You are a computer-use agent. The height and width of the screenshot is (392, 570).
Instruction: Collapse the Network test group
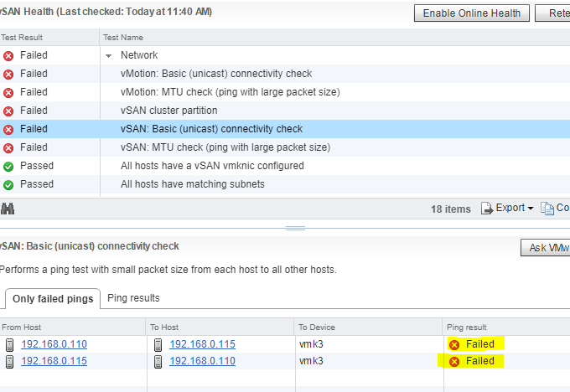point(108,56)
